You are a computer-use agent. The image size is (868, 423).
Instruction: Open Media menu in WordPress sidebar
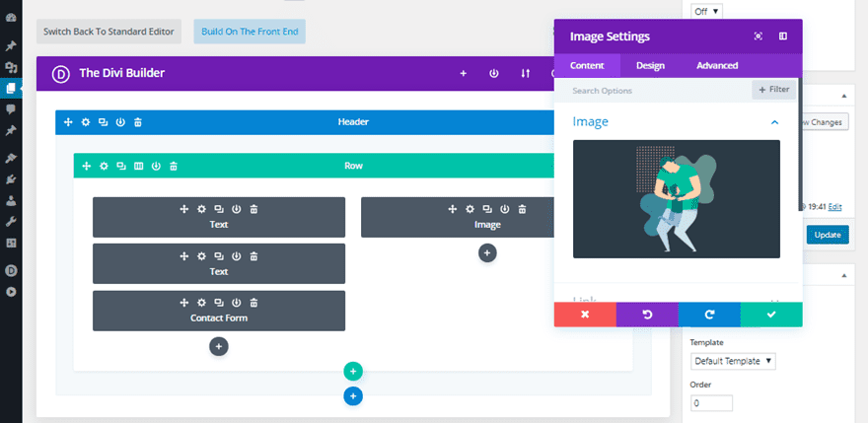coord(11,68)
